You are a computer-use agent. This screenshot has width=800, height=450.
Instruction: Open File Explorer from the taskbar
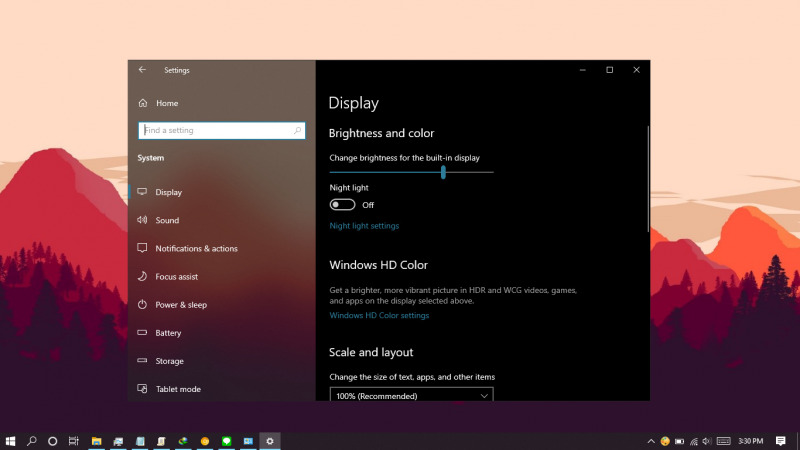[97, 440]
